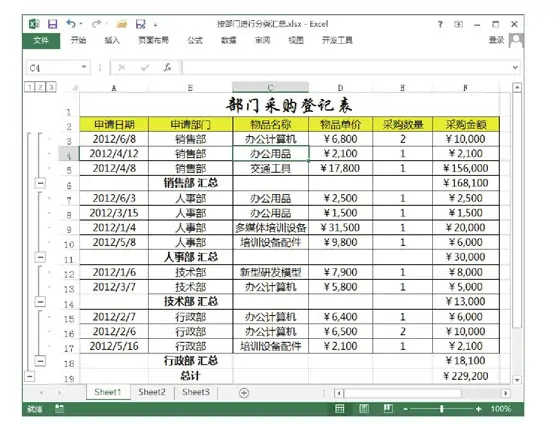The height and width of the screenshot is (424, 560).
Task: Collapse the 销售部 汇总 group
Action: click(40, 183)
